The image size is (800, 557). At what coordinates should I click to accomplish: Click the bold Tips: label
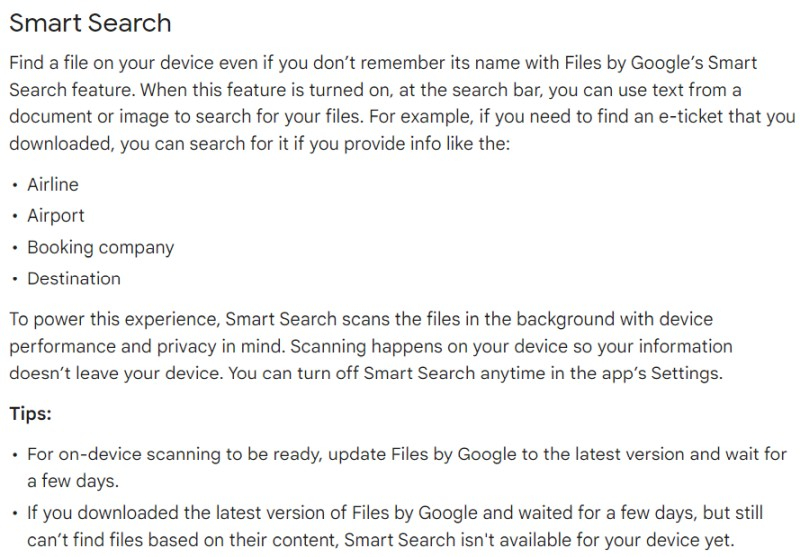[x=30, y=412]
